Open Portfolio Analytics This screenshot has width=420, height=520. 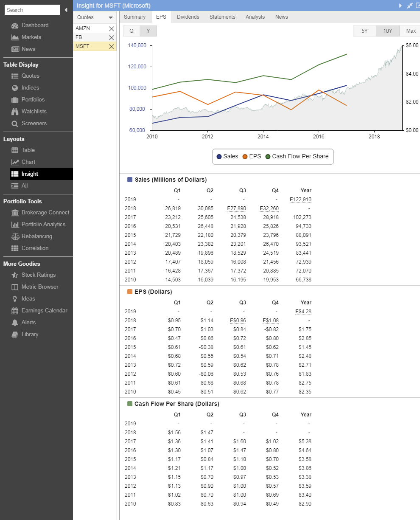(x=38, y=225)
